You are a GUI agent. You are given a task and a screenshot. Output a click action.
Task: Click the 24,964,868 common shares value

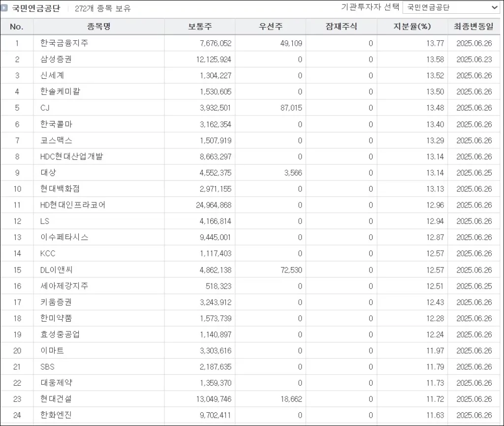pos(214,205)
